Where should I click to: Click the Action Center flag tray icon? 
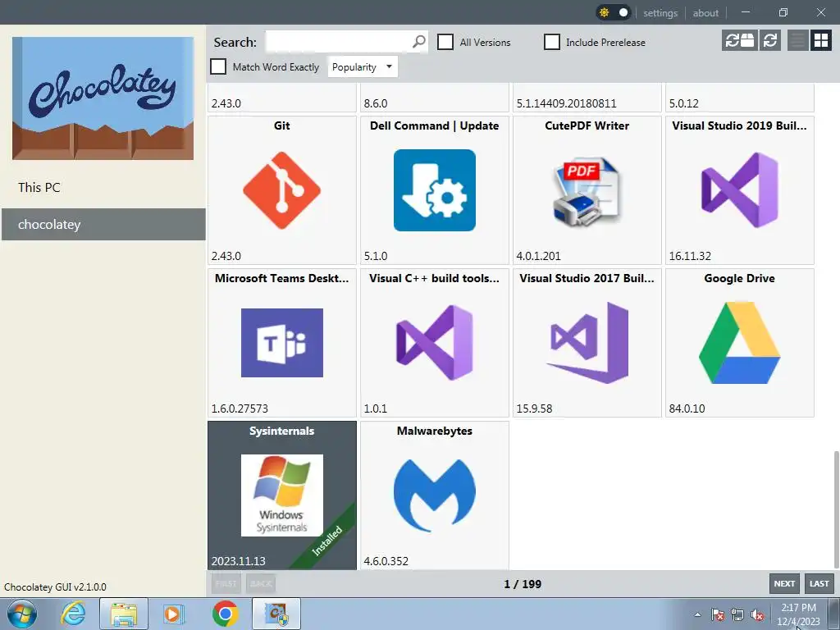click(717, 614)
